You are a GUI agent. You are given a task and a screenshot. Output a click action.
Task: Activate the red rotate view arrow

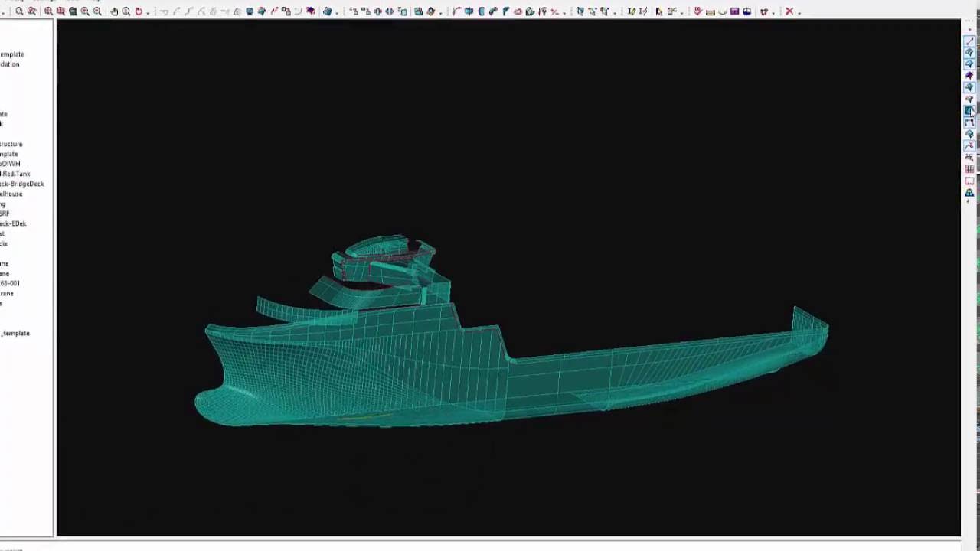tap(139, 11)
